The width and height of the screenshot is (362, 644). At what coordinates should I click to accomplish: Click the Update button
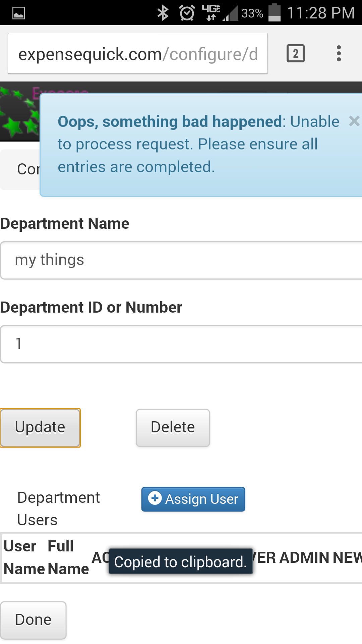tap(40, 428)
